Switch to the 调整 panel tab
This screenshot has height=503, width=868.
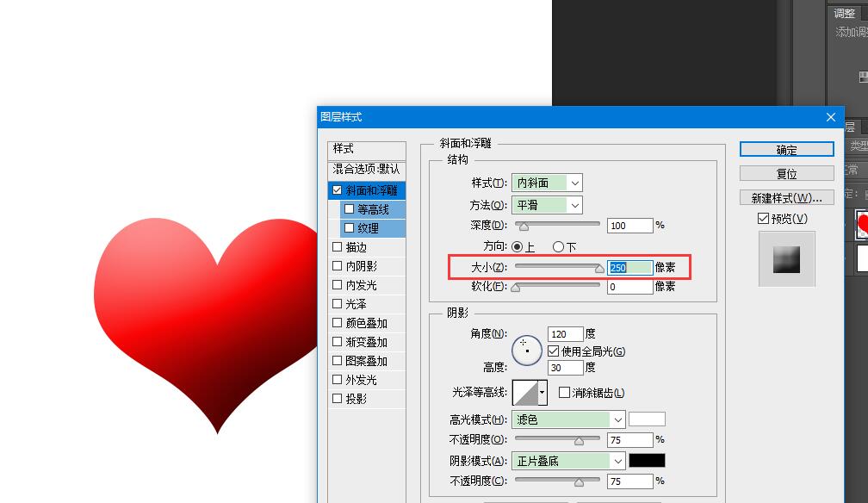tap(842, 13)
